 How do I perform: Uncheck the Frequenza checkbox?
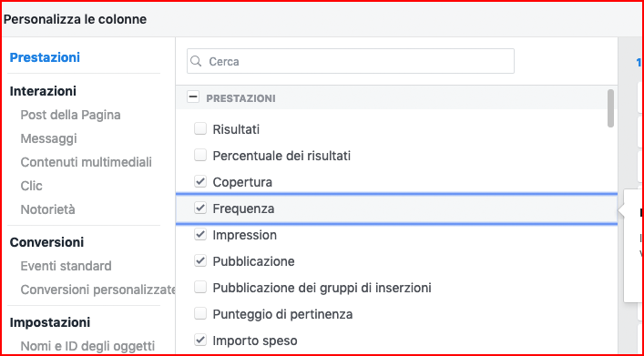(x=200, y=209)
